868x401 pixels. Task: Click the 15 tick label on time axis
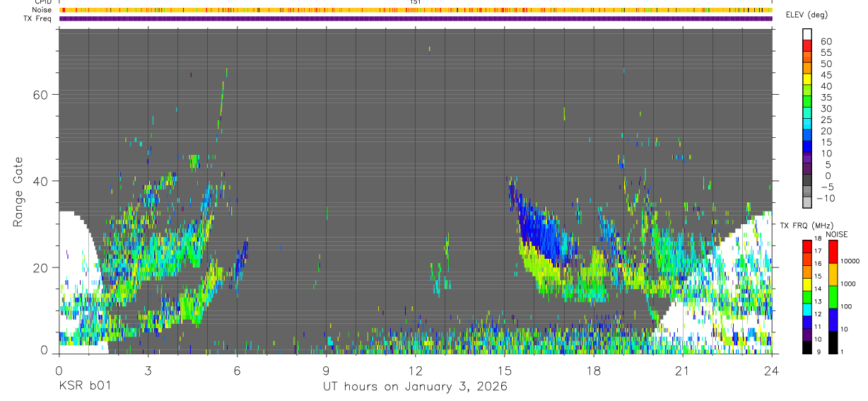tap(505, 370)
